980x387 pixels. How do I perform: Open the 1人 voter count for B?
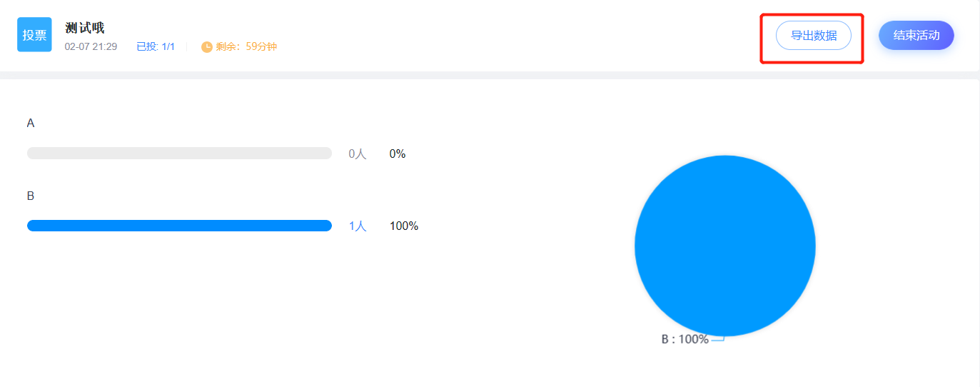point(357,226)
